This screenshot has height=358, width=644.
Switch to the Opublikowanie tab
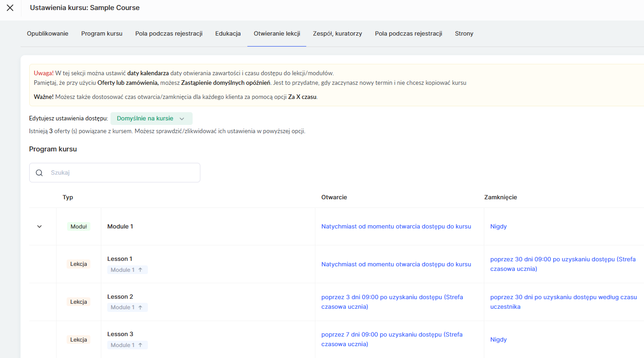47,33
